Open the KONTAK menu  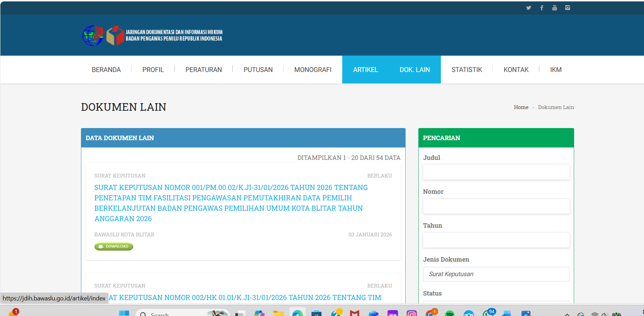(516, 70)
